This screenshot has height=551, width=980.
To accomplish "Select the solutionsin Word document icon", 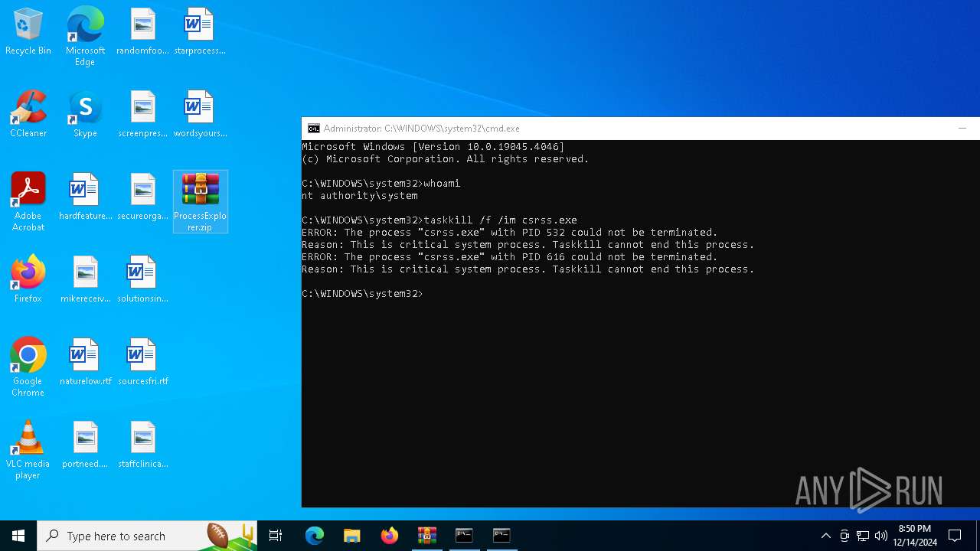I will (x=142, y=280).
